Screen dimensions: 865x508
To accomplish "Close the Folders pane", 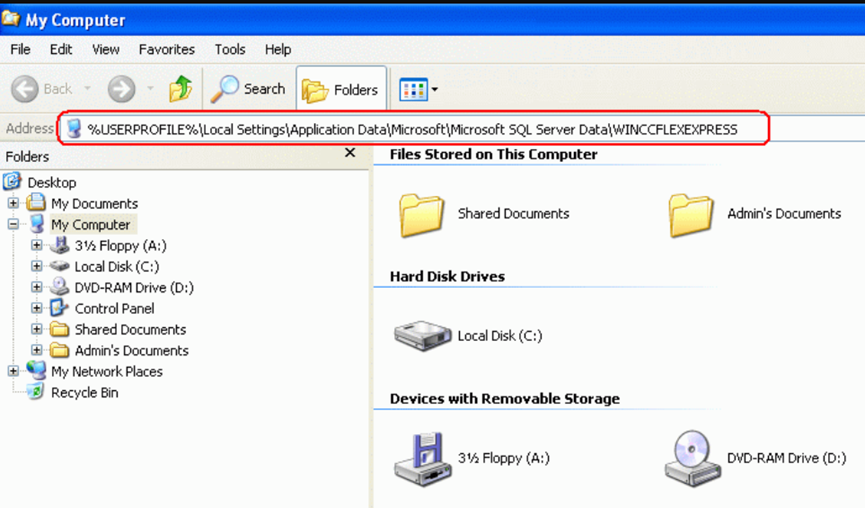I will (x=350, y=153).
